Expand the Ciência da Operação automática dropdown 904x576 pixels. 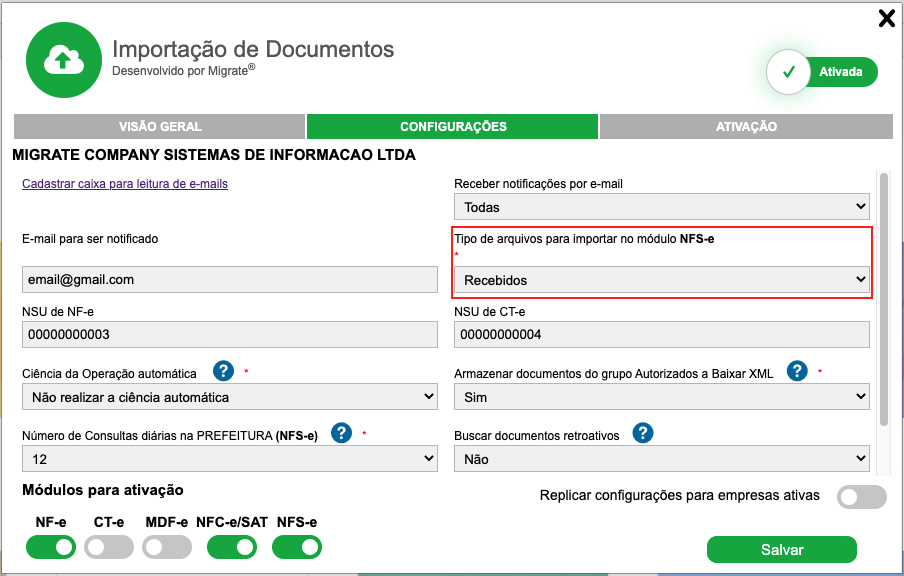[x=229, y=397]
